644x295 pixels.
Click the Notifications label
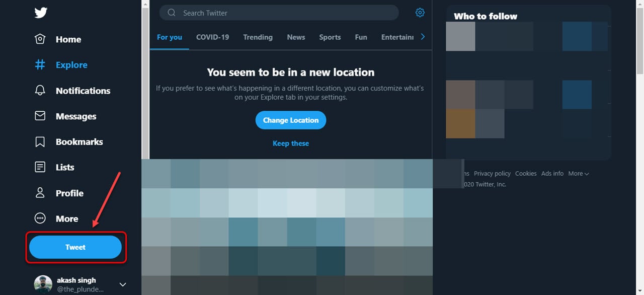pyautogui.click(x=83, y=91)
